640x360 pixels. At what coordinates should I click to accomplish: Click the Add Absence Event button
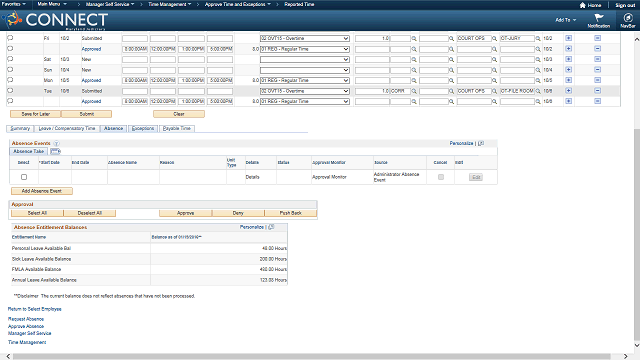(42, 191)
